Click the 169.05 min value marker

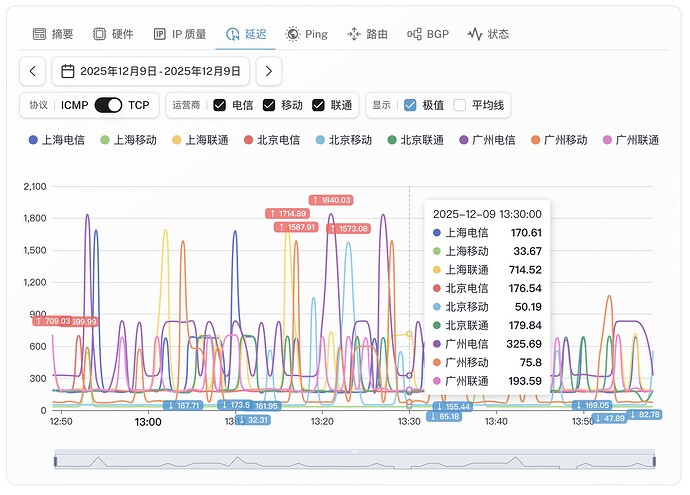[x=592, y=405]
